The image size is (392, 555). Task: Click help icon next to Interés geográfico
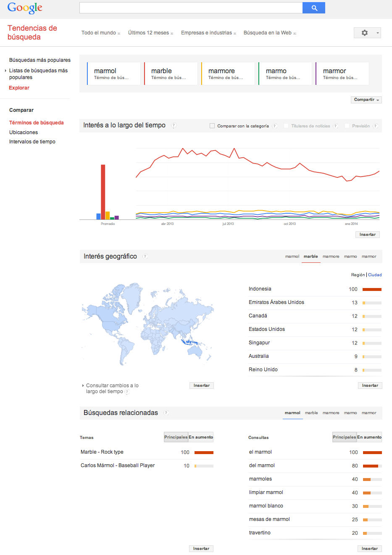click(x=145, y=256)
